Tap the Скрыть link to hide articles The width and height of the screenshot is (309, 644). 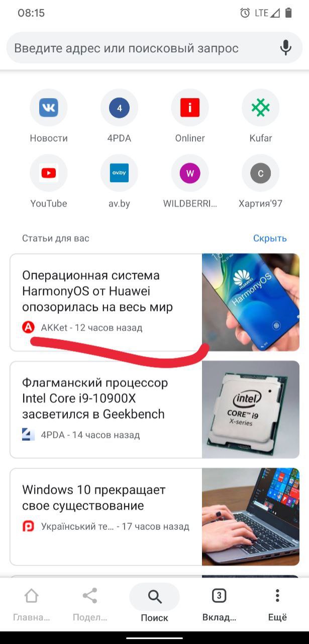click(x=270, y=238)
